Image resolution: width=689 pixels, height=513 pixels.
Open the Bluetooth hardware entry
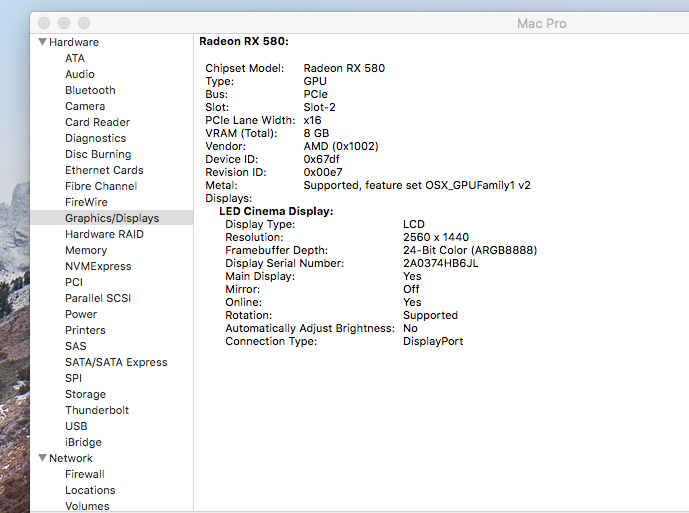(x=91, y=90)
